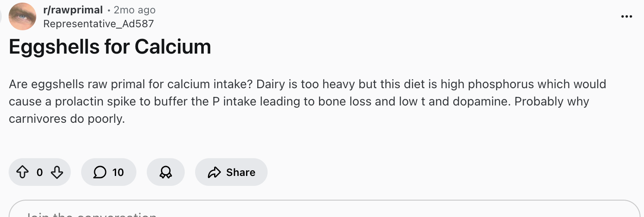Click the Share button label
The width and height of the screenshot is (644, 217).
pyautogui.click(x=240, y=172)
